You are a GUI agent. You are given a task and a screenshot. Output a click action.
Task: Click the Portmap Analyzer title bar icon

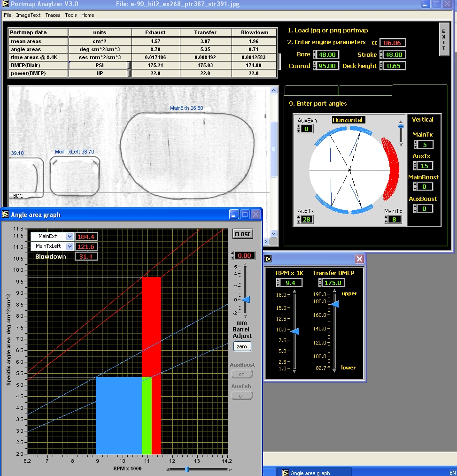pyautogui.click(x=6, y=4)
